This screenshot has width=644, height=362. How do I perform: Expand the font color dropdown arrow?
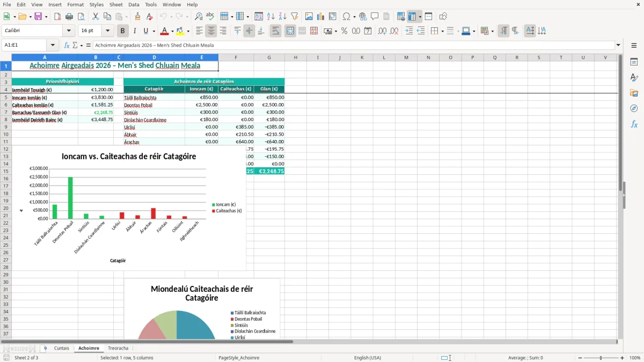(172, 31)
